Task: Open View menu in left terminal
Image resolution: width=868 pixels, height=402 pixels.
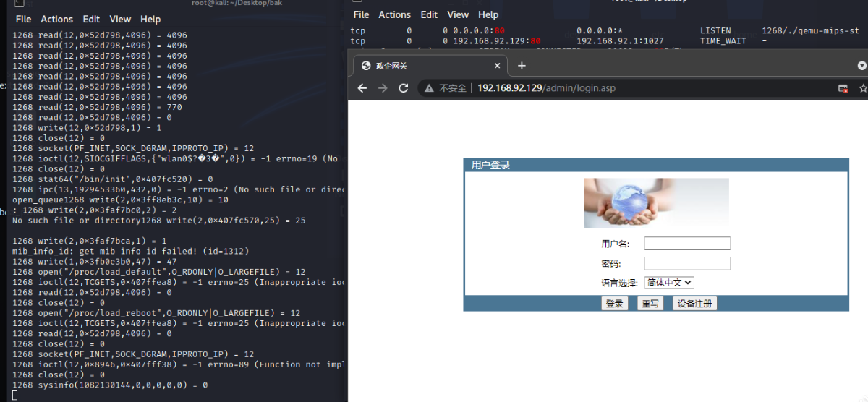Action: point(120,20)
